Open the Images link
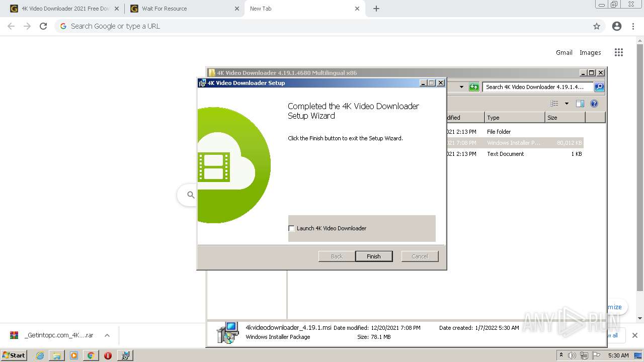 click(590, 52)
